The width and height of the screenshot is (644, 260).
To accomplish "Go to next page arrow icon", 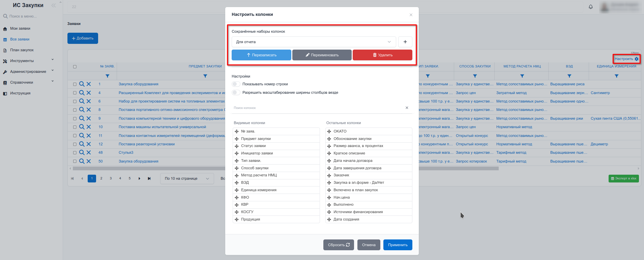I will (139, 178).
